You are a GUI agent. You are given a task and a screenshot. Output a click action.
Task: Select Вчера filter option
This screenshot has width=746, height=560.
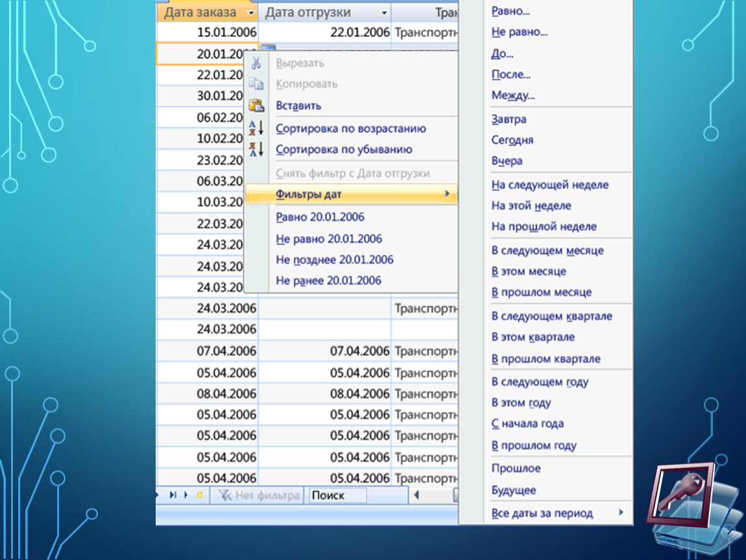click(x=507, y=161)
